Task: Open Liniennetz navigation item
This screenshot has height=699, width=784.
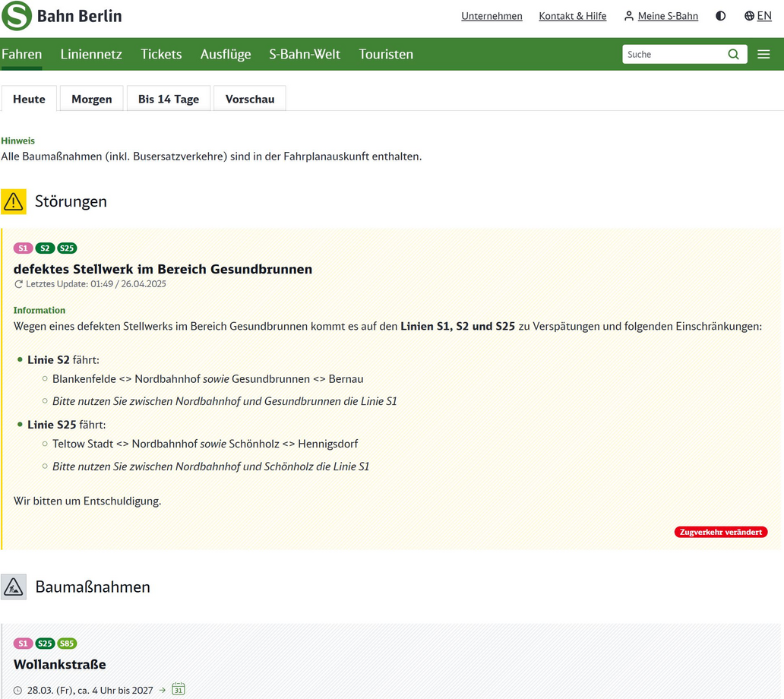Action: (91, 54)
